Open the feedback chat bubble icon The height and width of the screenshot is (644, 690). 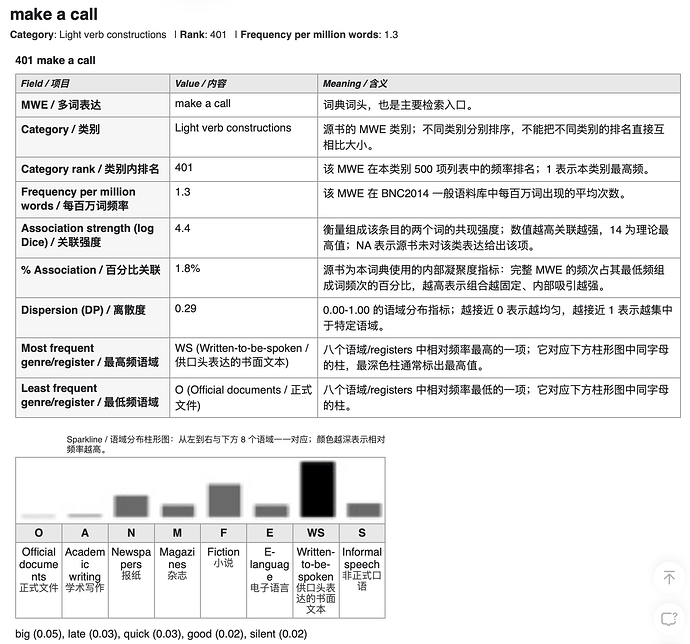669,618
